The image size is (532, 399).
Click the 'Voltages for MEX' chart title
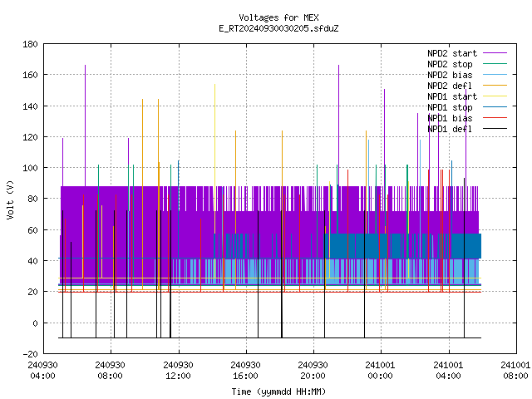(x=278, y=17)
